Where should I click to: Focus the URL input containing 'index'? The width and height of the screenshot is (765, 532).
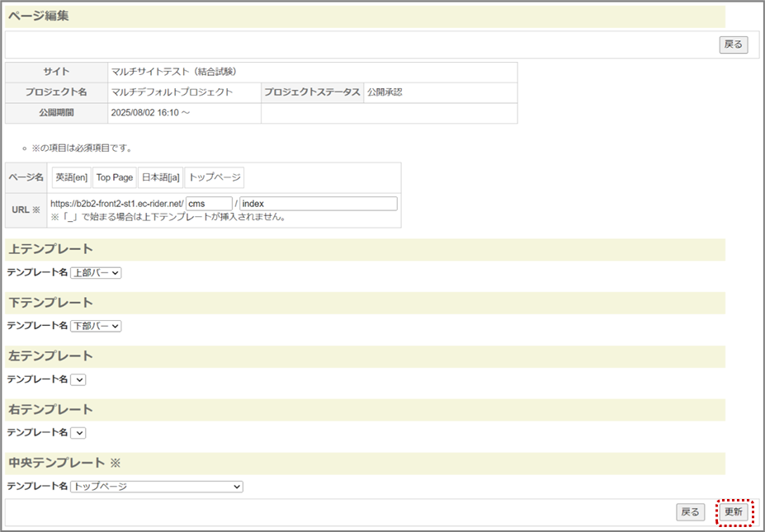point(318,204)
